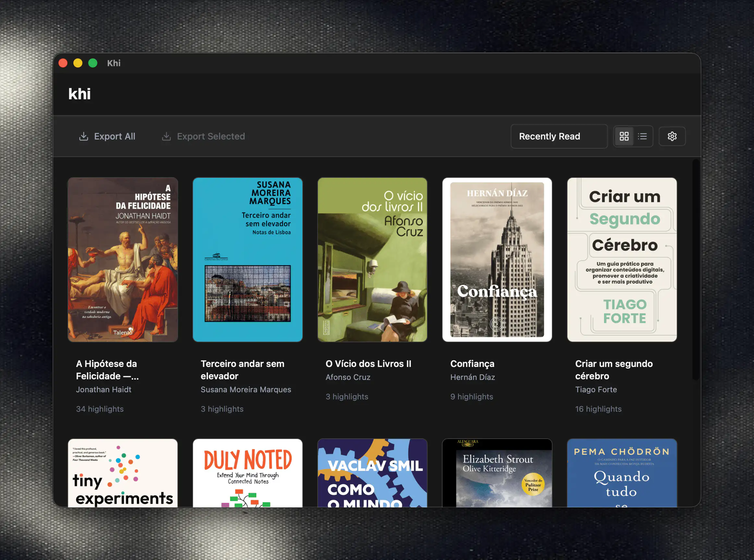Select Terceiro andar sem elevador cover
This screenshot has width=754, height=560.
(x=247, y=259)
